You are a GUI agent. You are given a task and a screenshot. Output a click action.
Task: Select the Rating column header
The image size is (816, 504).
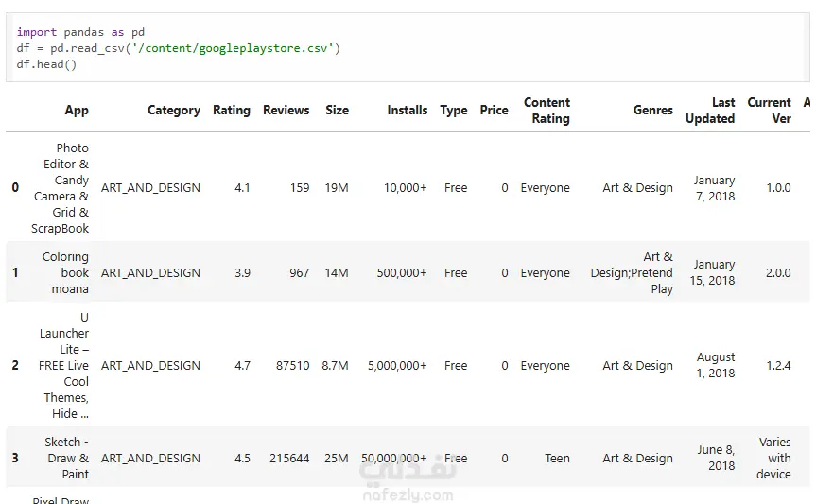[231, 110]
